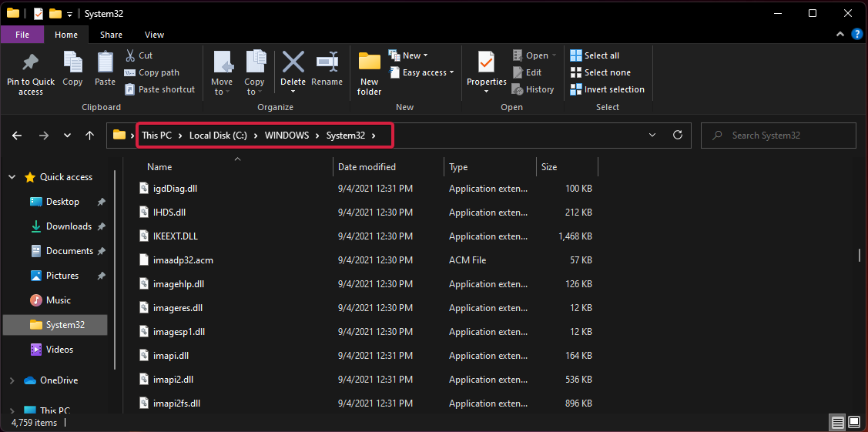
Task: Open file History
Action: (532, 89)
